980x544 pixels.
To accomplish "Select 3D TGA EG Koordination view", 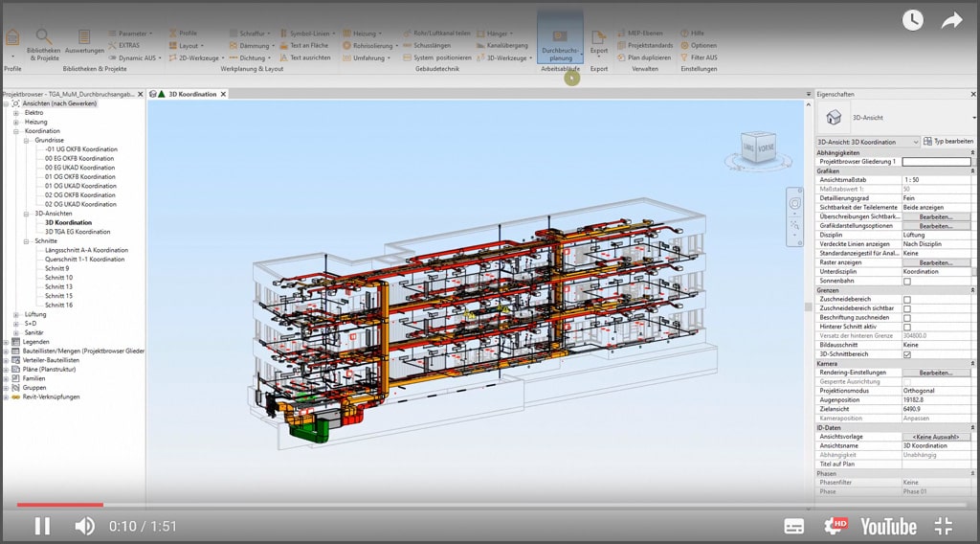I will click(x=77, y=232).
